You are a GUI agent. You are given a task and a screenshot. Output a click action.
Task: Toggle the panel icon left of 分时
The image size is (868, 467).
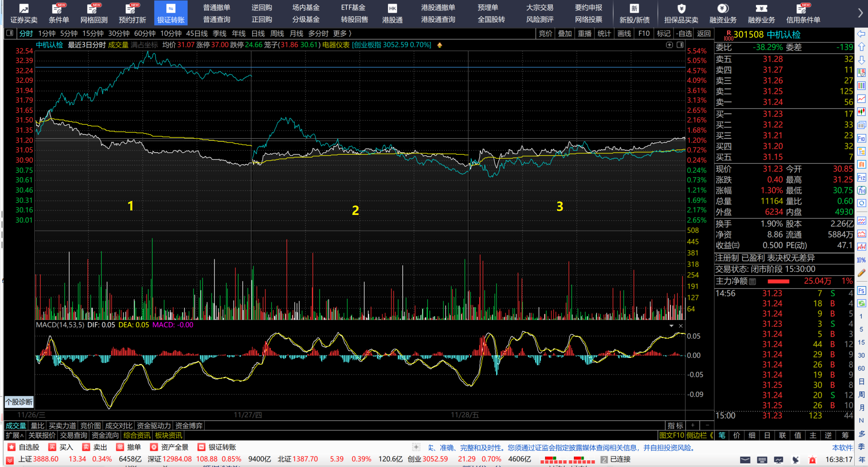click(9, 33)
